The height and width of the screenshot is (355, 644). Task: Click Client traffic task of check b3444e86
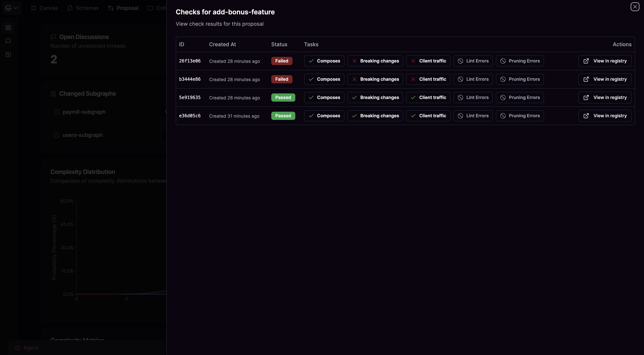tap(428, 79)
